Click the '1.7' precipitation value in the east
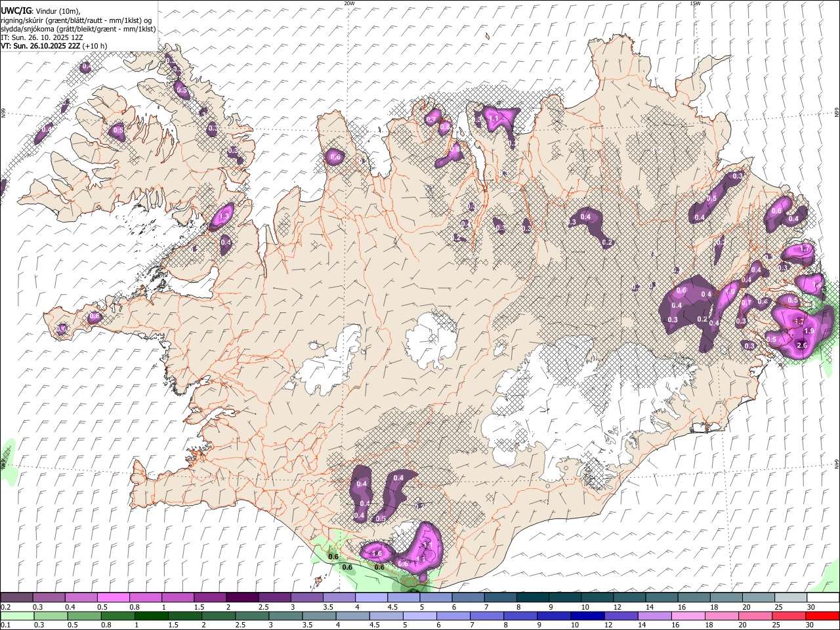840x630 pixels. pyautogui.click(x=806, y=249)
